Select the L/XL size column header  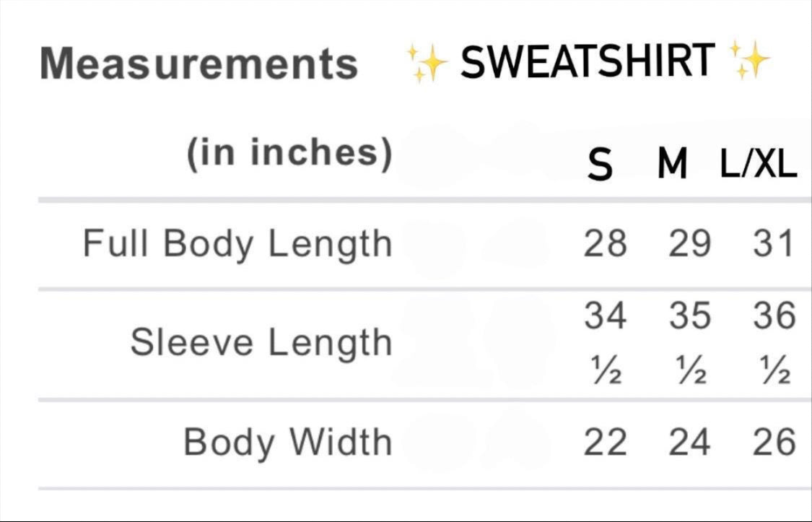pyautogui.click(x=758, y=167)
